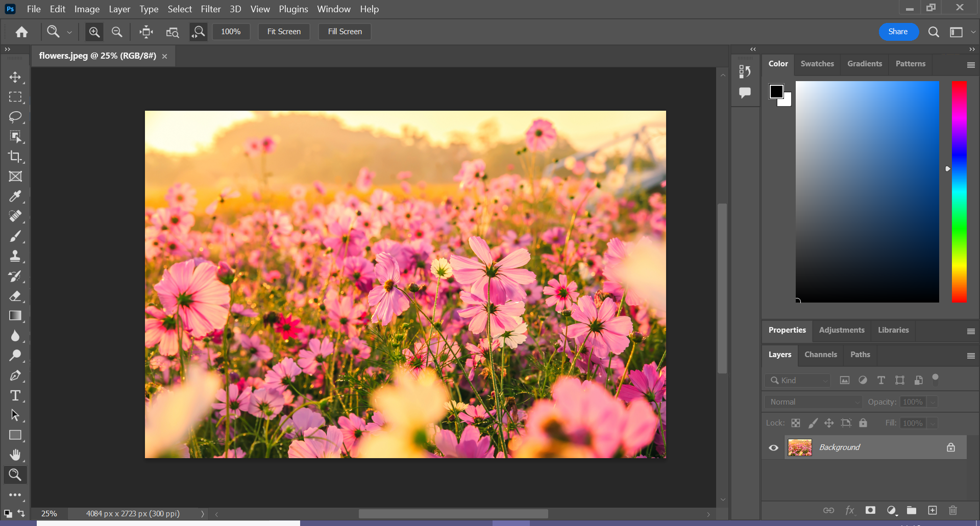Open the History panel icon
The height and width of the screenshot is (526, 980).
[x=745, y=72]
